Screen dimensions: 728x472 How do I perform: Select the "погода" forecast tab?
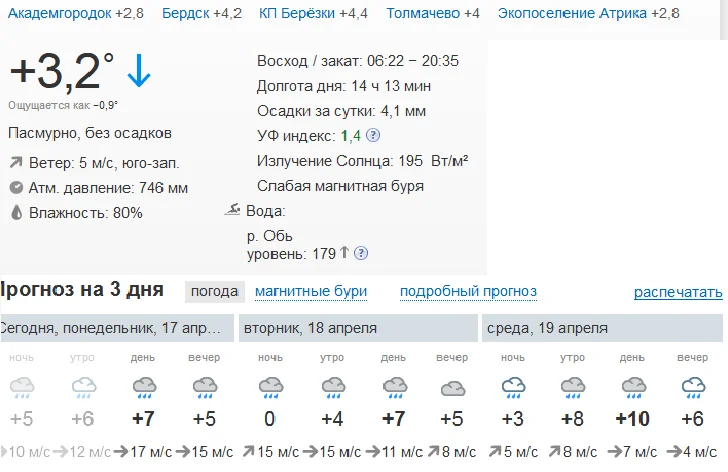214,292
